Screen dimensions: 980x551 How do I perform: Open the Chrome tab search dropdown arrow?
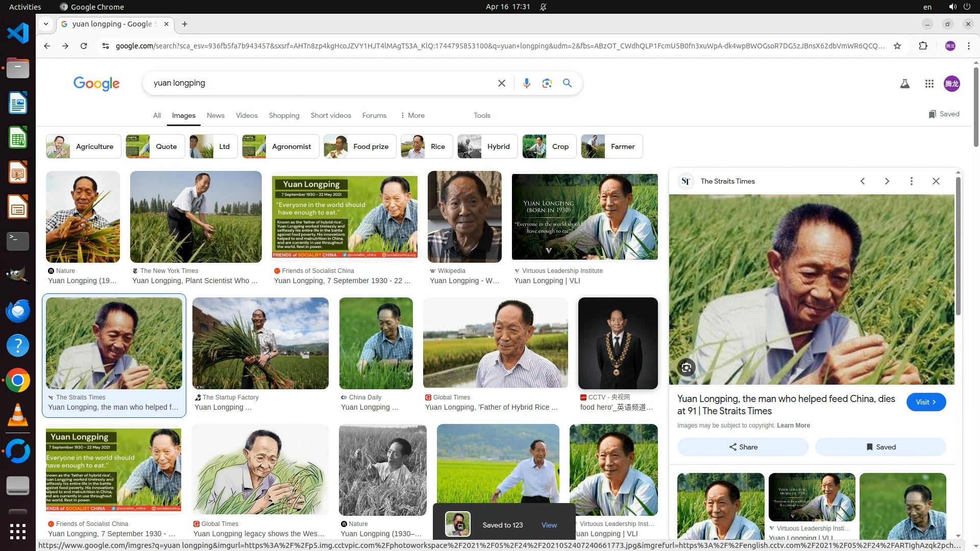tap(46, 24)
